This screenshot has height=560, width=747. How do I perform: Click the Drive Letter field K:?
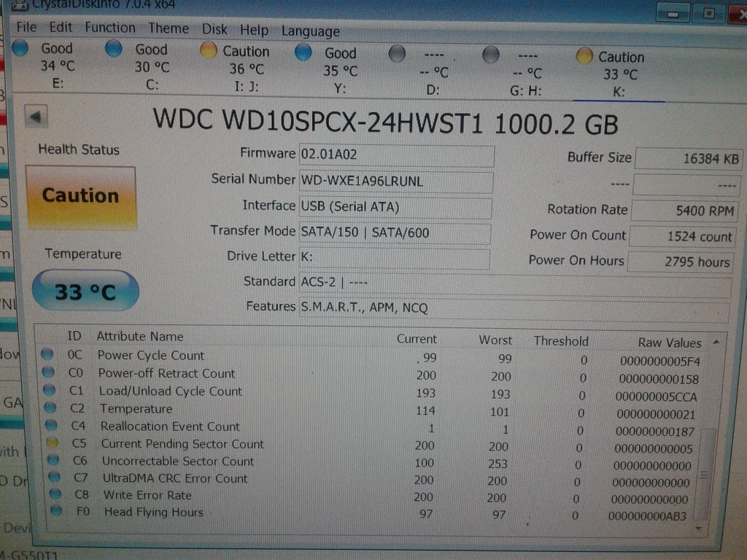click(x=394, y=258)
